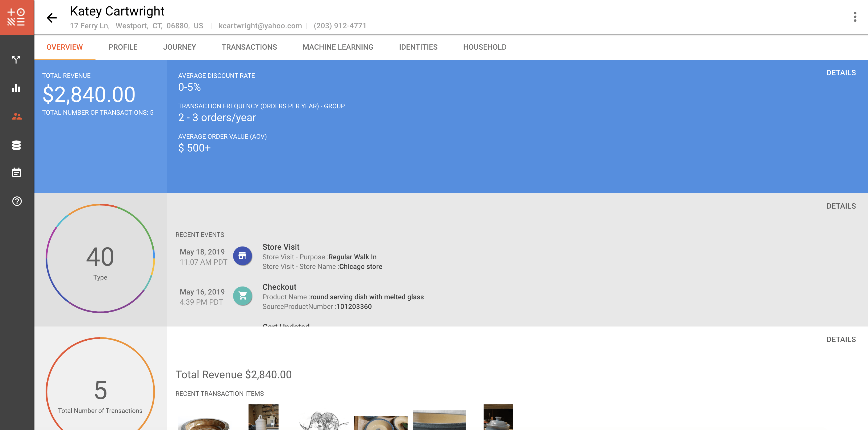Viewport: 868px width, 430px height.
Task: Select the calendar sidebar icon
Action: [17, 172]
